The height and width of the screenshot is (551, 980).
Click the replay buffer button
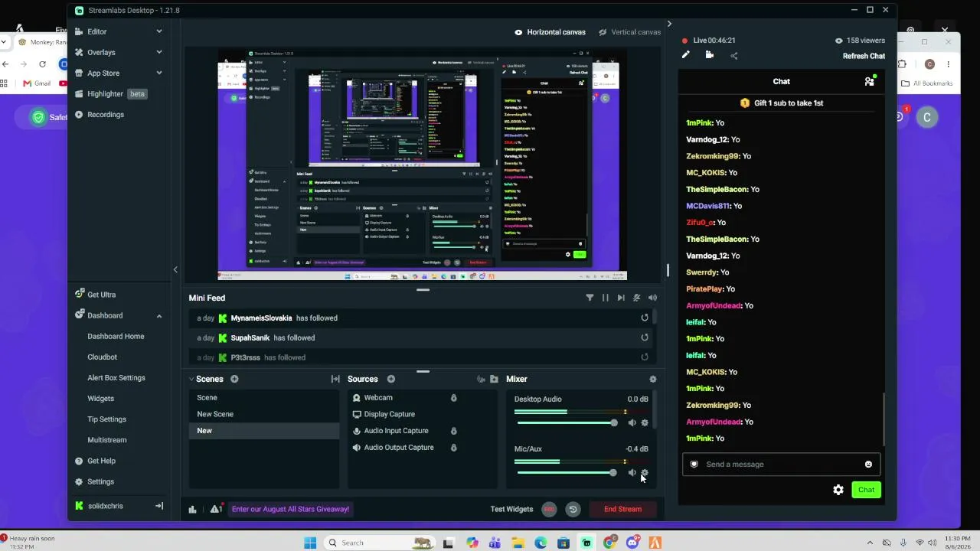[573, 509]
